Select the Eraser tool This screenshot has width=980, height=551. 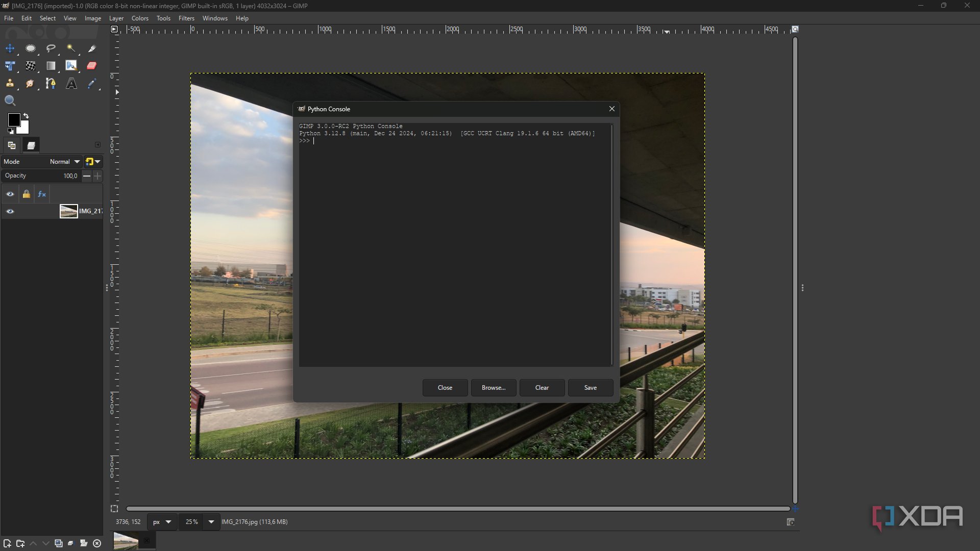tap(92, 66)
